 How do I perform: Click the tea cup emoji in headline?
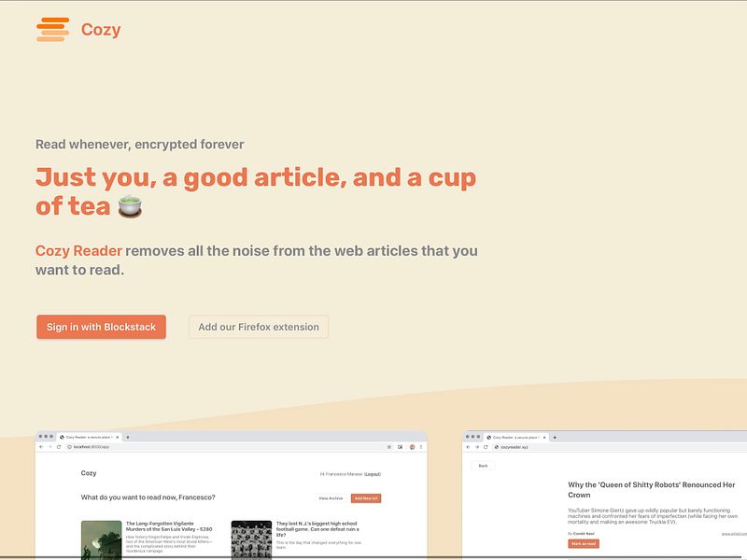point(130,206)
